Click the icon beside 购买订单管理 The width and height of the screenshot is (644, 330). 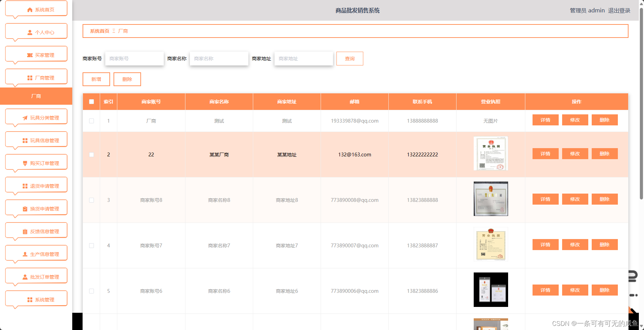point(25,163)
